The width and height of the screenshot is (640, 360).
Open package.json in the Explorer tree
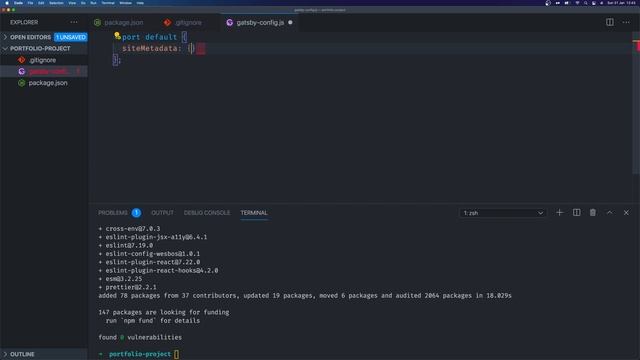pos(44,83)
